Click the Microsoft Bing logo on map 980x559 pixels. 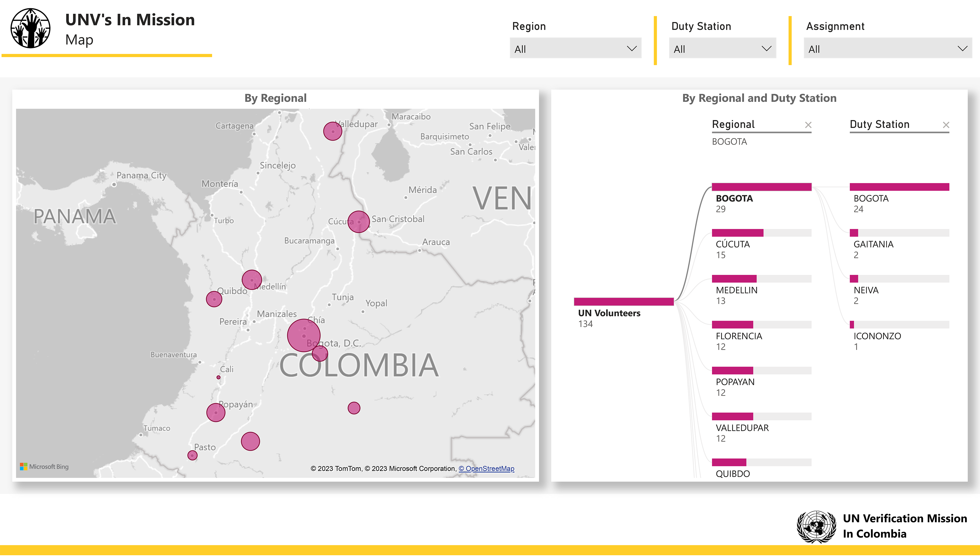pyautogui.click(x=45, y=466)
